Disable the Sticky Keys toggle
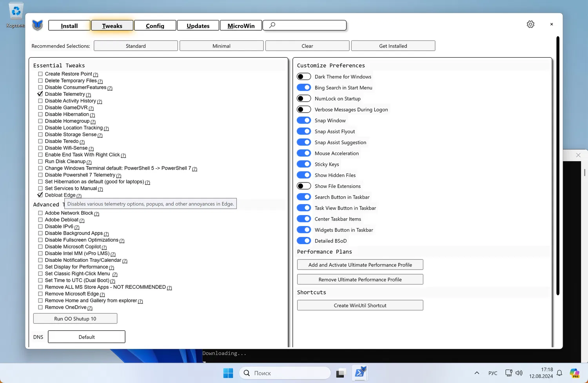This screenshot has height=383, width=588. [304, 164]
